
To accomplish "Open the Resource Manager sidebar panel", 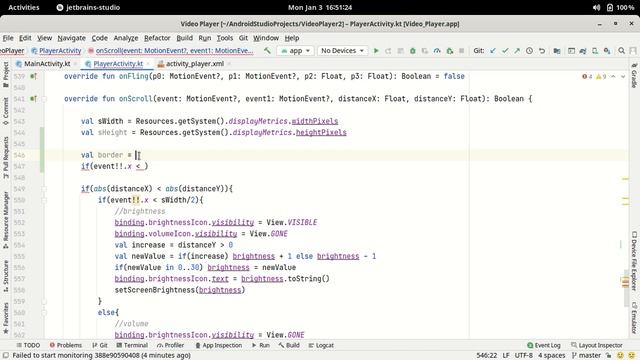I will pos(6,220).
